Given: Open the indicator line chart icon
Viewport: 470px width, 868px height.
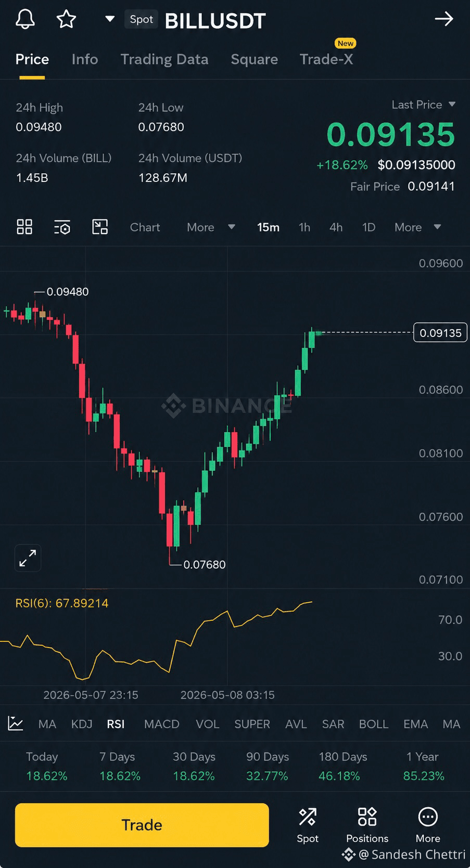Looking at the screenshot, I should [16, 723].
